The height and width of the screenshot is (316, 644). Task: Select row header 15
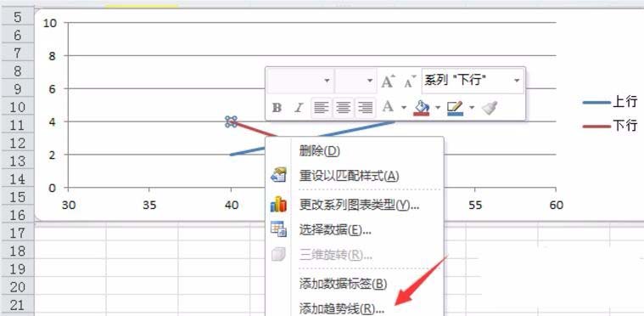click(17, 197)
